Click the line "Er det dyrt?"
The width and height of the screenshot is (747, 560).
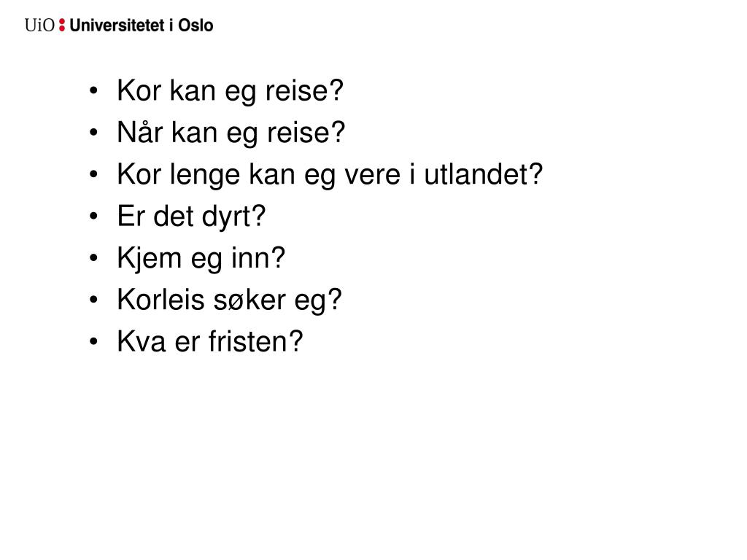point(192,217)
